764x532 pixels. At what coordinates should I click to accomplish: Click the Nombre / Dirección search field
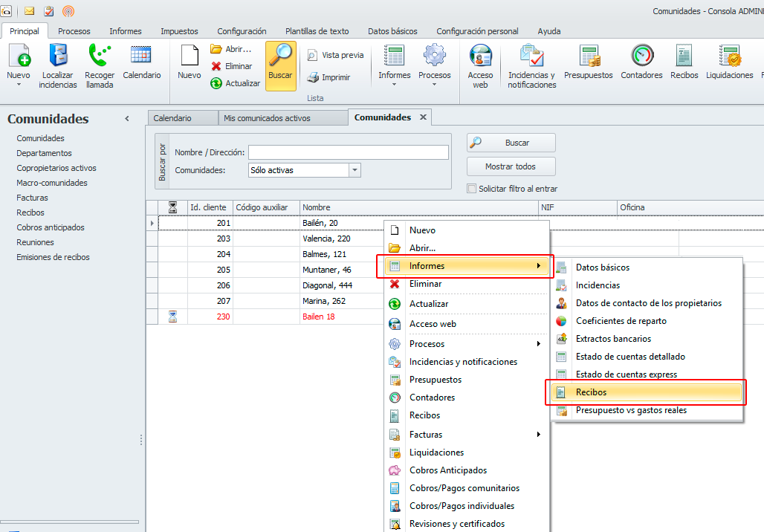[x=348, y=152]
